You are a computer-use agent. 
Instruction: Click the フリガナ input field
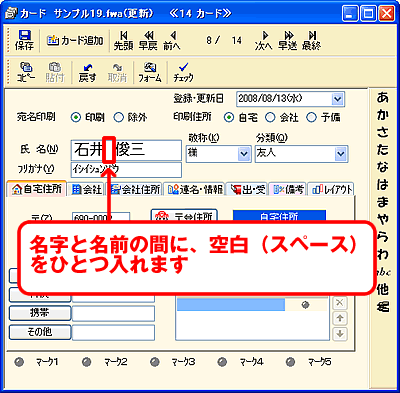[126, 170]
